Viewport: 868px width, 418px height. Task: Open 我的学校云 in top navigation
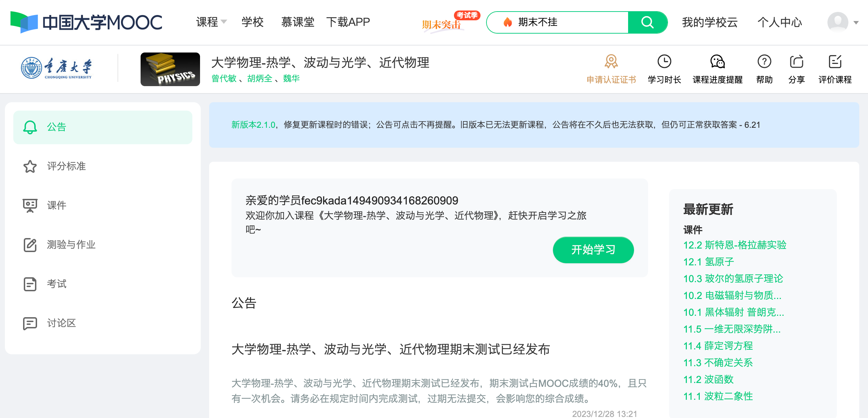710,22
